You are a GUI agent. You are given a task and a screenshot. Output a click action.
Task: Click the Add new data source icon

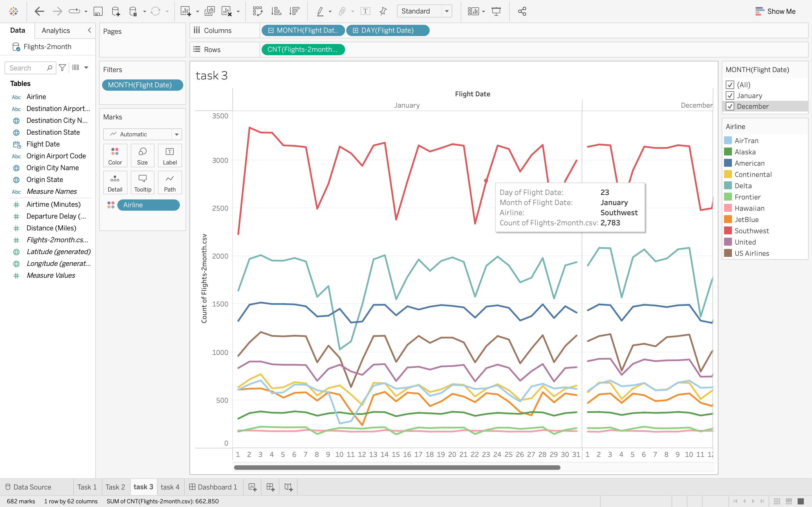(x=116, y=11)
